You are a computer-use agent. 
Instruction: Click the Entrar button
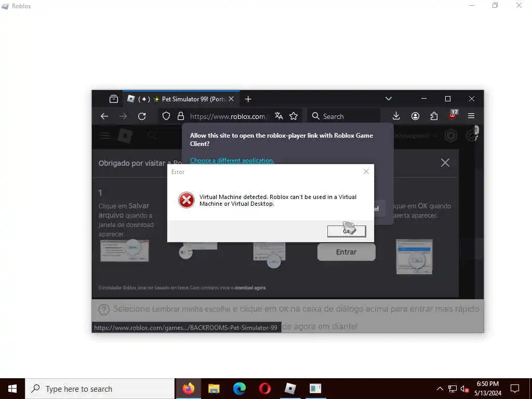[347, 252]
